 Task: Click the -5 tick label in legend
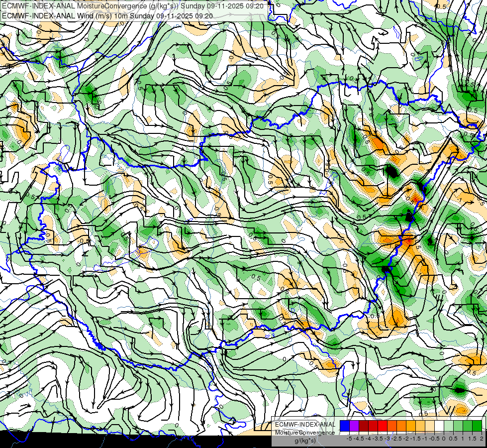(349, 439)
